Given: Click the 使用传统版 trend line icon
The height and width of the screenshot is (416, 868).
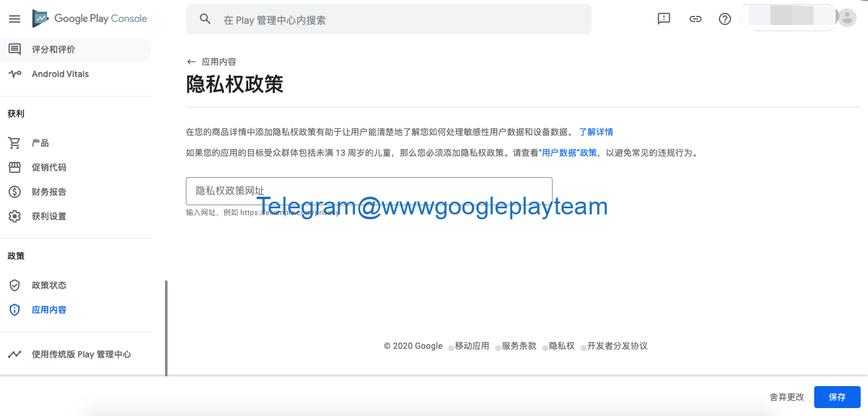Looking at the screenshot, I should point(15,354).
